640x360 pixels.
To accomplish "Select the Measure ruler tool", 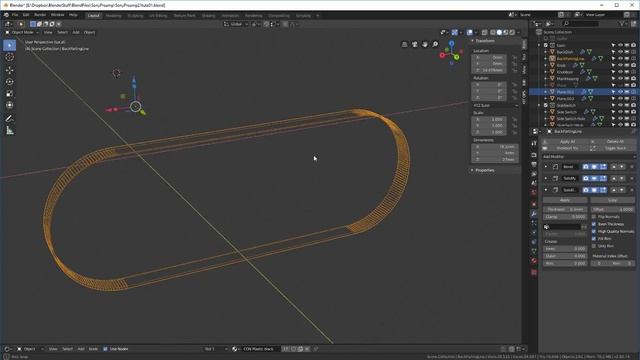I will point(9,131).
